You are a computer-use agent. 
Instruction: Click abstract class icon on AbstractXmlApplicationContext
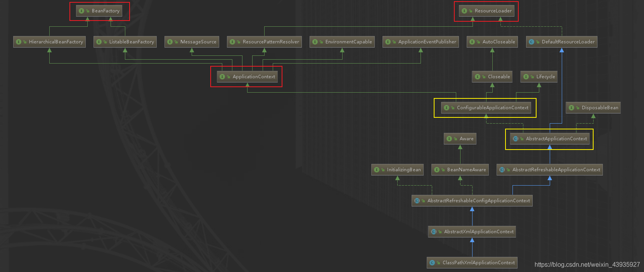click(x=434, y=232)
